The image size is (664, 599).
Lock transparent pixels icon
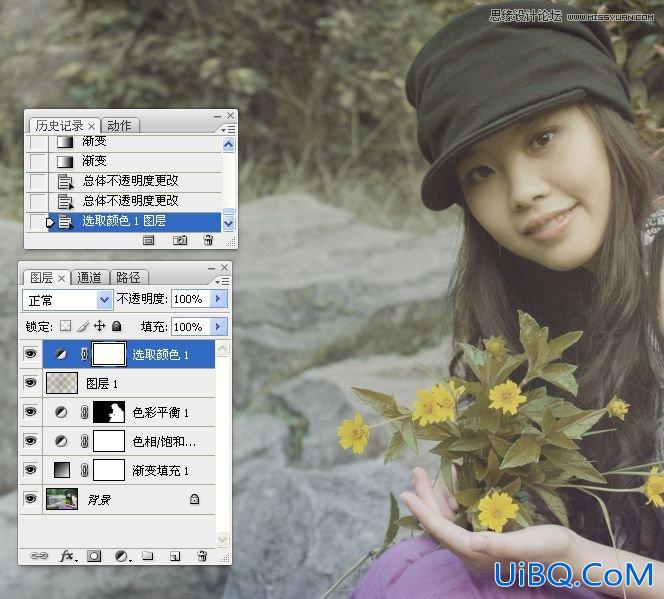[65, 326]
